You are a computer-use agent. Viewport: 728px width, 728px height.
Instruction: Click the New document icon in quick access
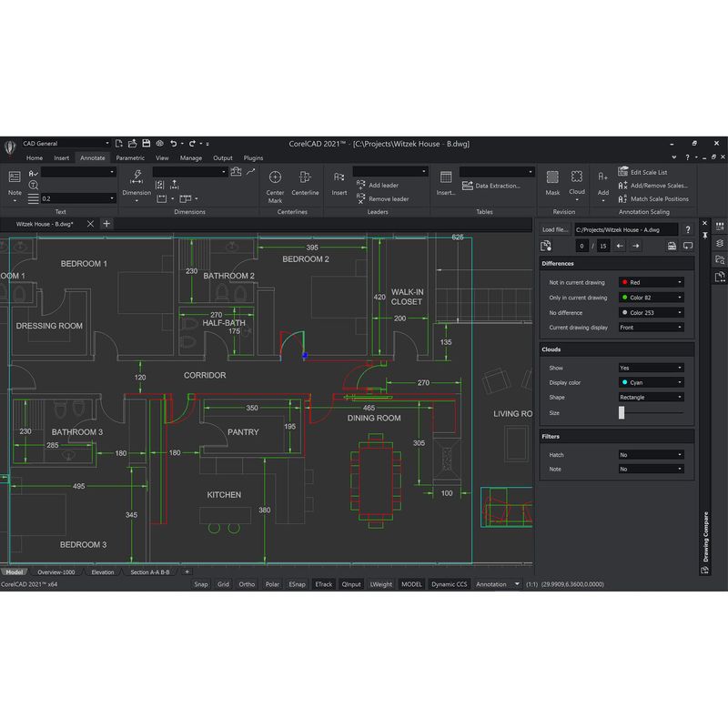(x=119, y=144)
